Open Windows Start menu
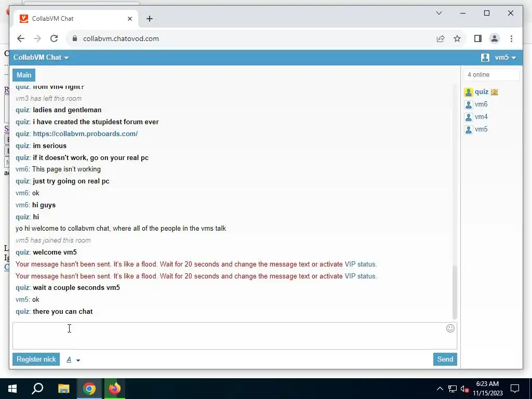532x399 pixels. (12, 389)
